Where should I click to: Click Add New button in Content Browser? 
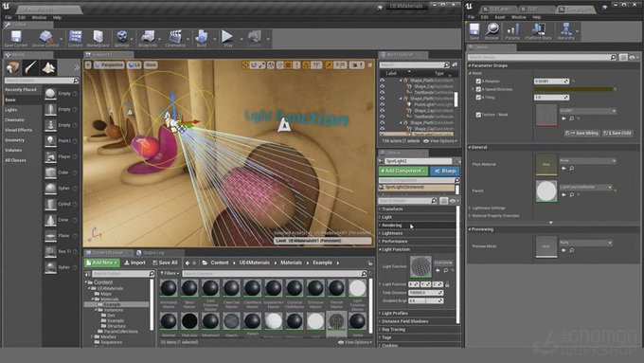click(x=102, y=263)
